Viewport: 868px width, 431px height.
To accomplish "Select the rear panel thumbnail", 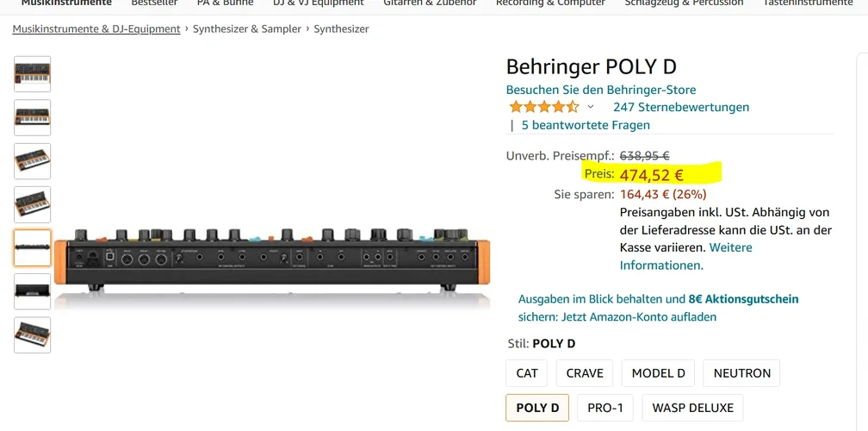I will pyautogui.click(x=33, y=248).
